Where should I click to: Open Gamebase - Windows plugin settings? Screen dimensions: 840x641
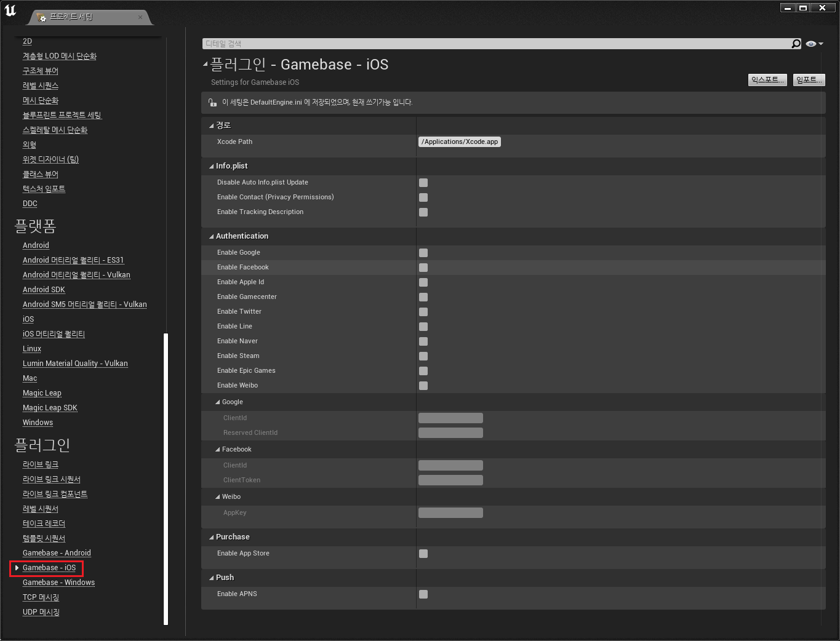pyautogui.click(x=58, y=583)
